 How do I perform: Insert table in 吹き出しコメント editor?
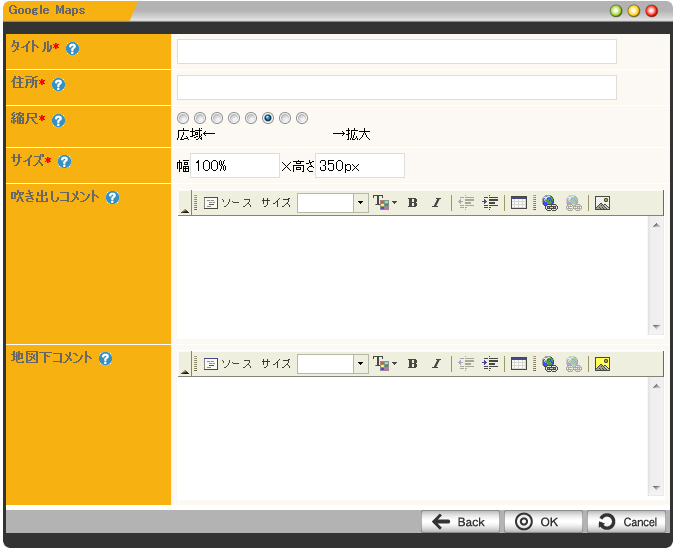(x=519, y=202)
